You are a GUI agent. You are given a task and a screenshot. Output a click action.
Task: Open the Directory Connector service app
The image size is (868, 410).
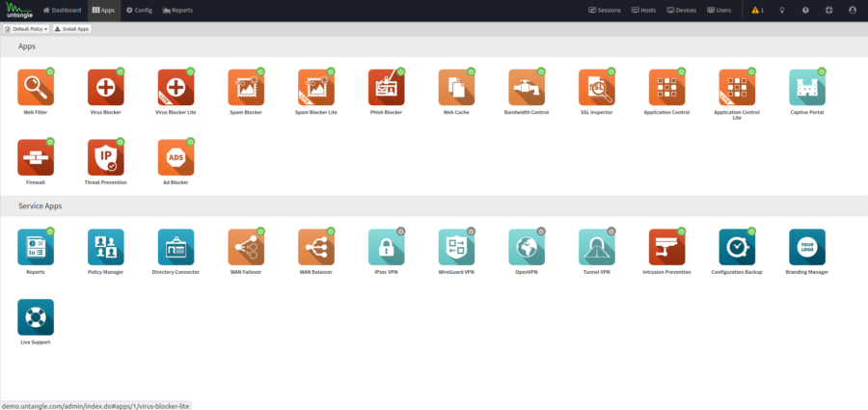176,247
